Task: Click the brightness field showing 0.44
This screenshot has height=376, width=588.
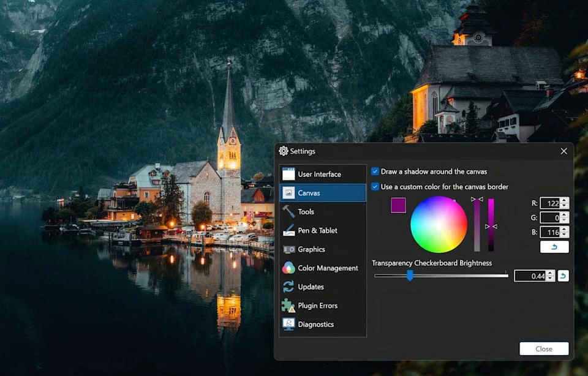Action: (530, 276)
